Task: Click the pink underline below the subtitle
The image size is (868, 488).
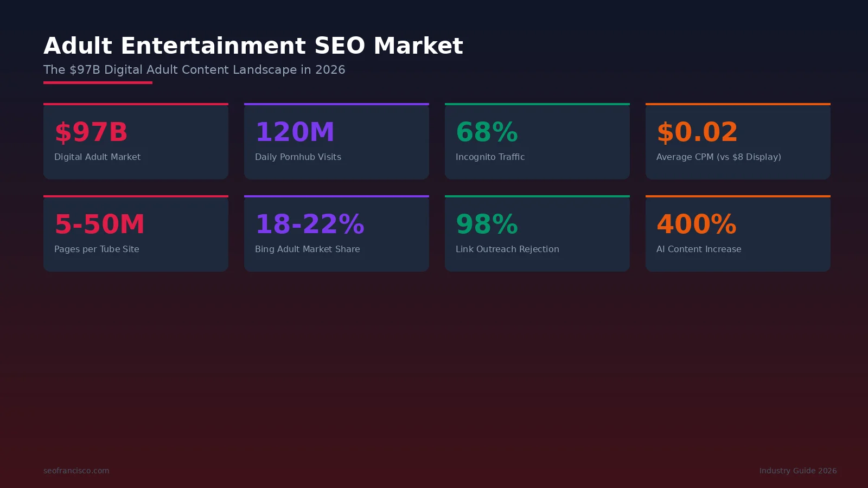Action: tap(98, 82)
